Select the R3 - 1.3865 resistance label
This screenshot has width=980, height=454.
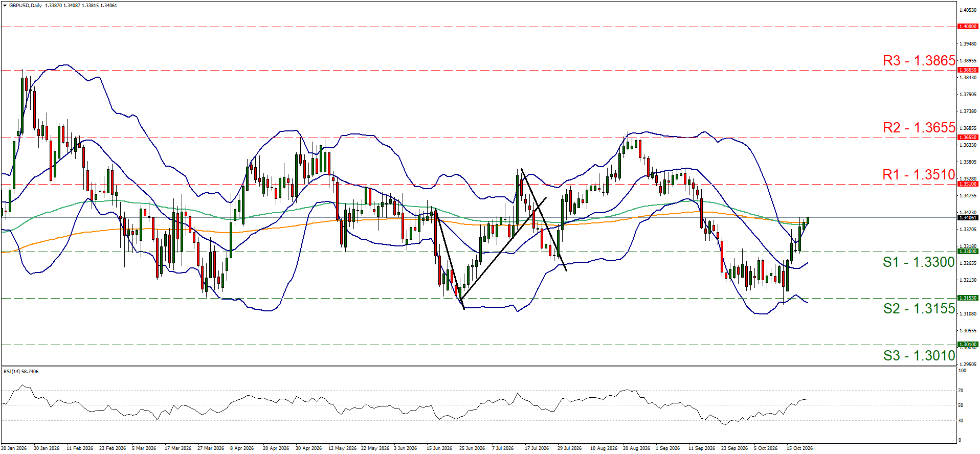pyautogui.click(x=919, y=61)
